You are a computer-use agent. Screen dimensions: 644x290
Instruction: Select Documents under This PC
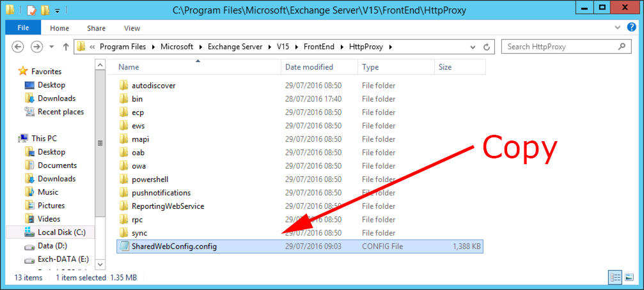57,165
